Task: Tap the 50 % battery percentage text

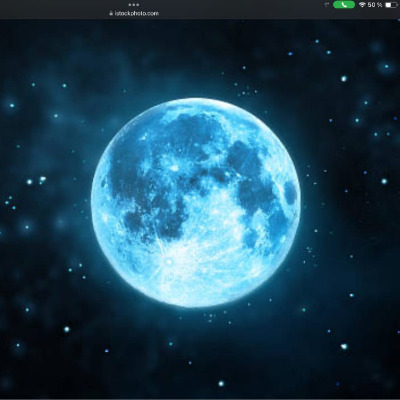Action: click(x=375, y=5)
